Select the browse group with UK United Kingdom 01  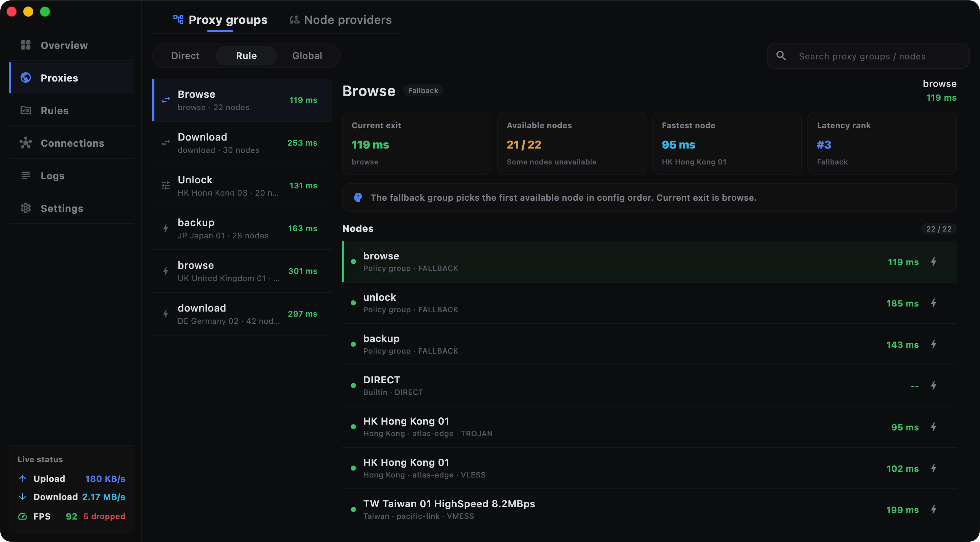(242, 271)
